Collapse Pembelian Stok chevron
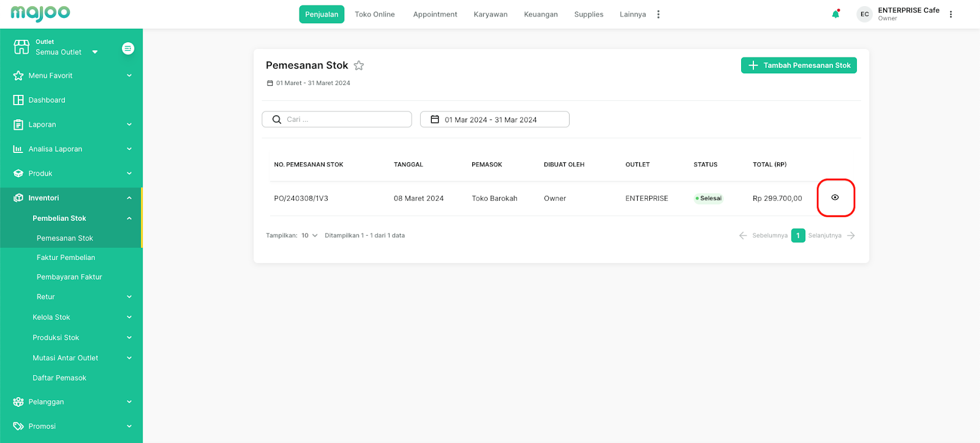Image resolution: width=980 pixels, height=443 pixels. pyautogui.click(x=129, y=218)
